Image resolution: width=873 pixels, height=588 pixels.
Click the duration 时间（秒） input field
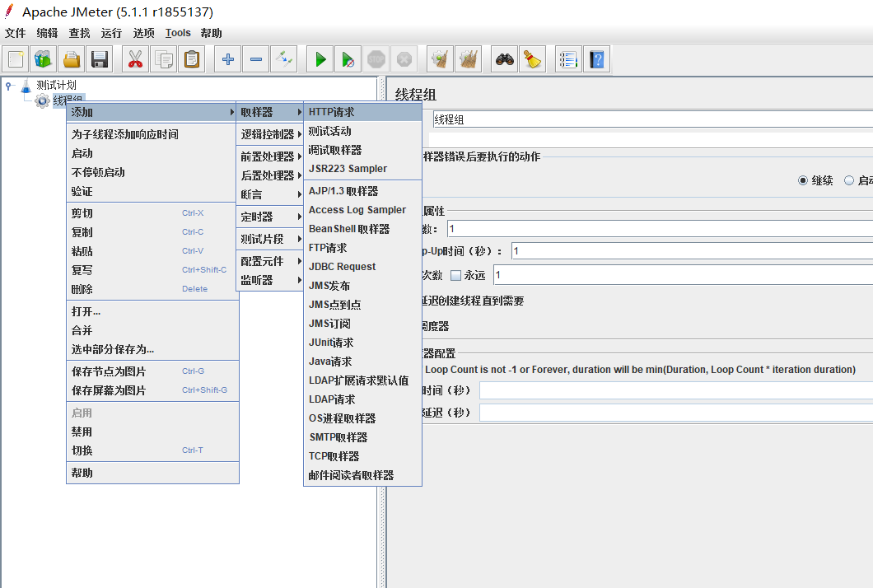[676, 390]
